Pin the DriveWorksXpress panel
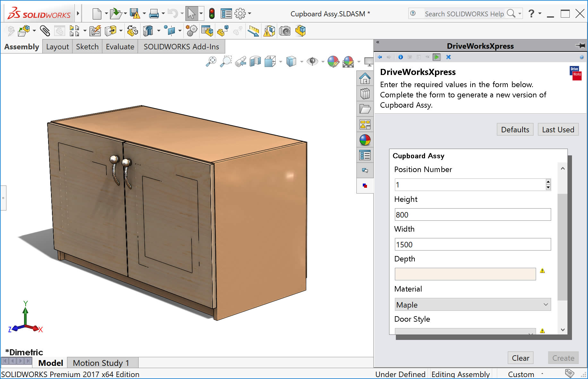The image size is (588, 379). (580, 46)
